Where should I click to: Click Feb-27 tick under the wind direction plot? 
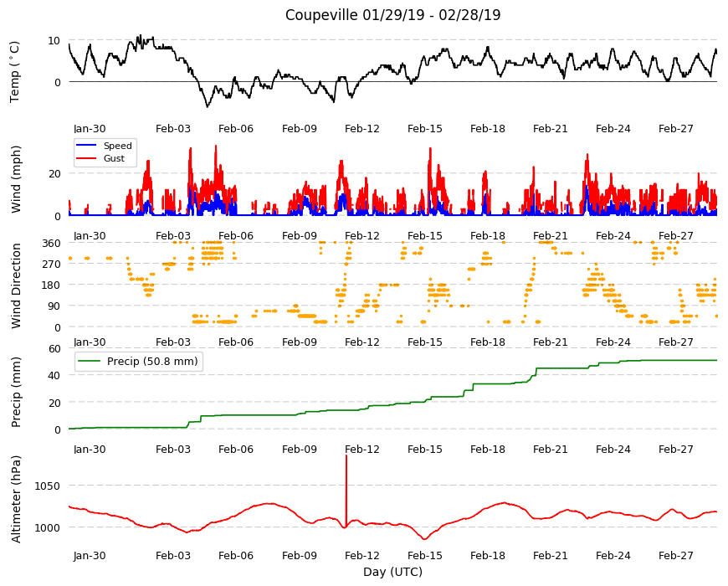[675, 342]
